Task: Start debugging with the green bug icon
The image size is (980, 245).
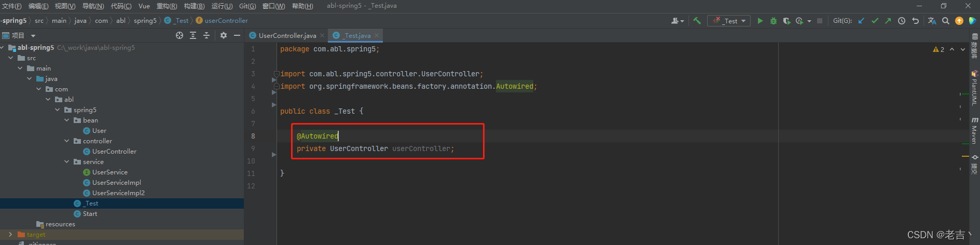Action: tap(773, 21)
